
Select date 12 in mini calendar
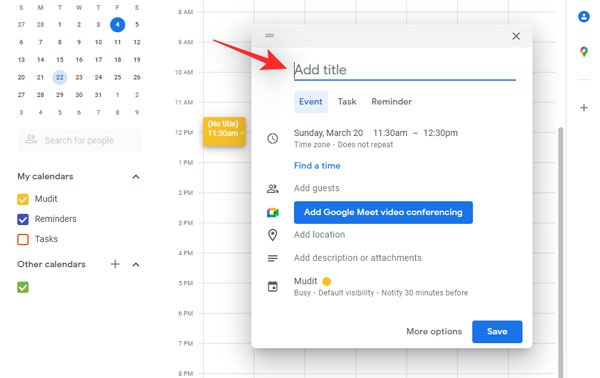pyautogui.click(x=137, y=42)
